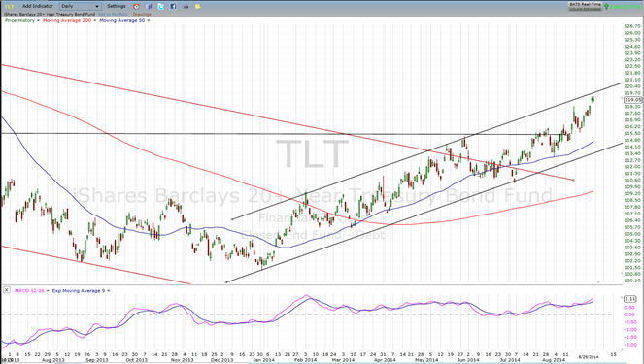Share chart via Twitter bird icon
The width and height of the screenshot is (644, 364).
click(160, 6)
